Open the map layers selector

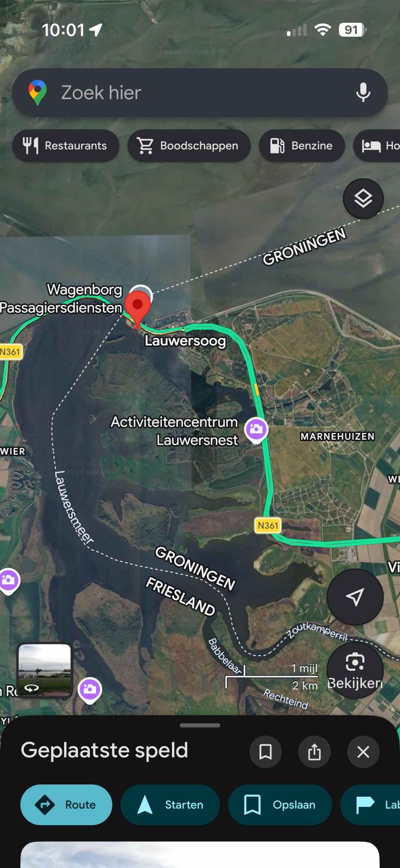[x=363, y=199]
